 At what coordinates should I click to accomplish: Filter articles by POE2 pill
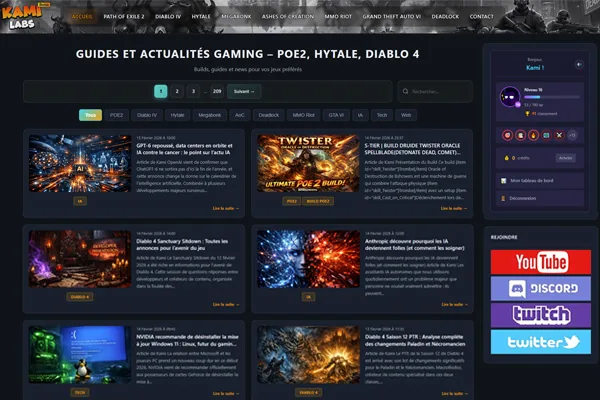(116, 115)
